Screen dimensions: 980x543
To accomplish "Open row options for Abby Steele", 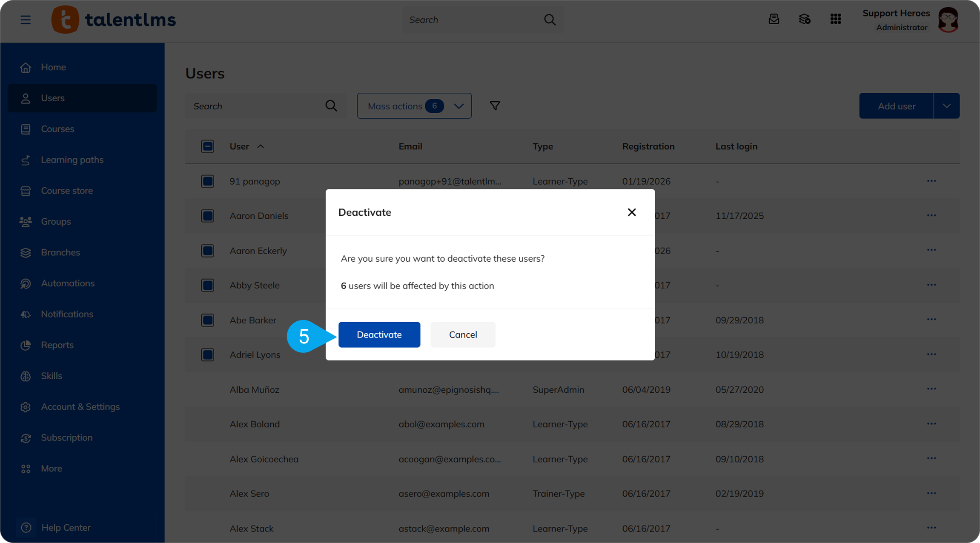I will click(931, 285).
